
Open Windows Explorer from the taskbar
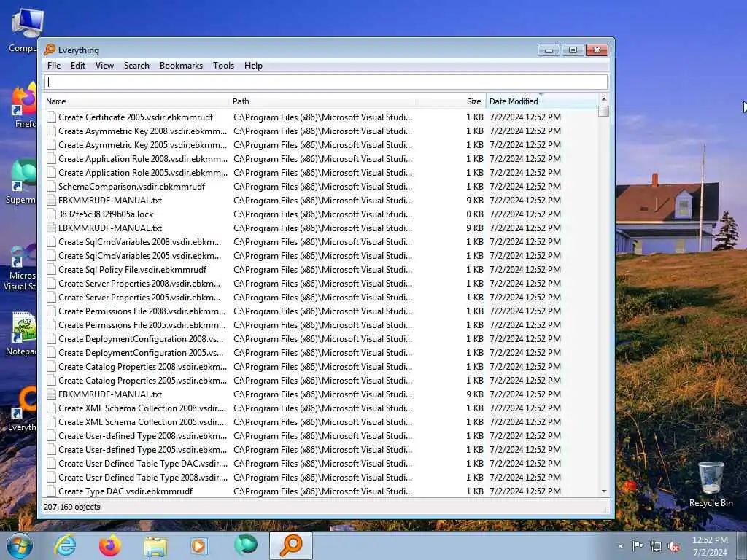(155, 546)
